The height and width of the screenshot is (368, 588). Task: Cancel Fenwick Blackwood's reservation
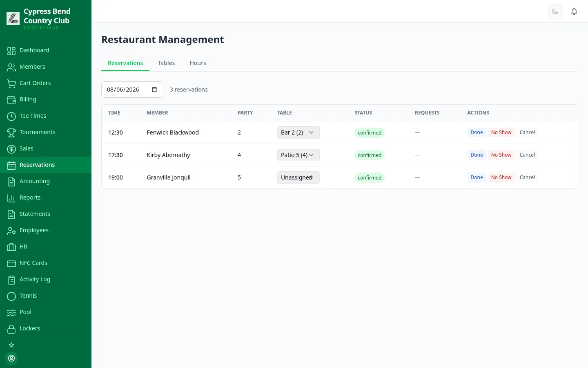point(527,132)
